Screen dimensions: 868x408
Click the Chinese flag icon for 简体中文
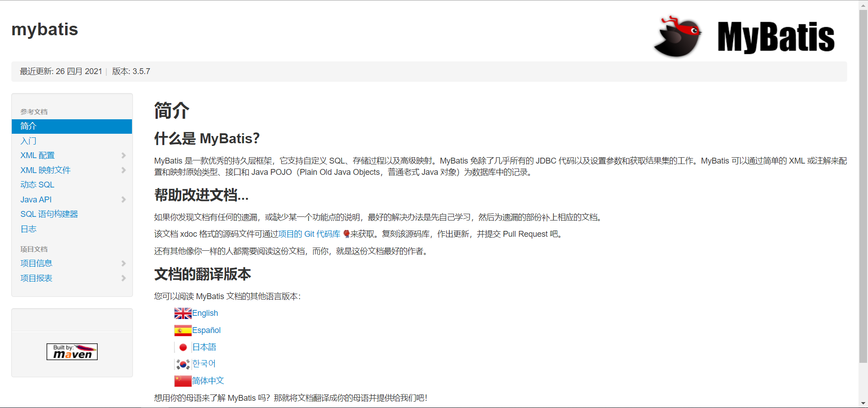pyautogui.click(x=182, y=380)
